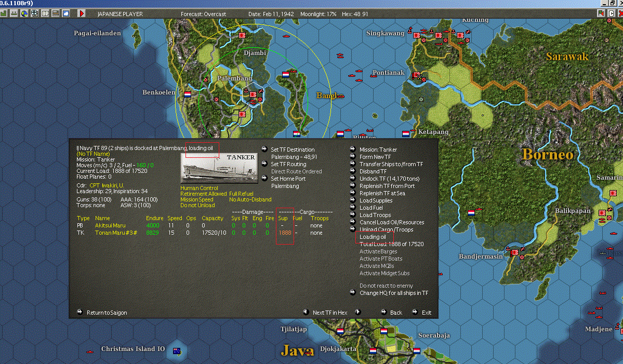Choose Replenish TF from Port

click(387, 186)
